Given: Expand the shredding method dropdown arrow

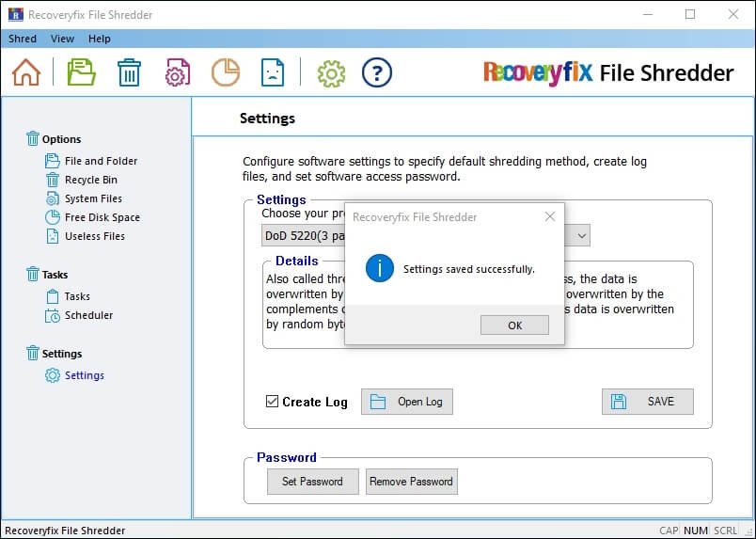Looking at the screenshot, I should (x=582, y=236).
